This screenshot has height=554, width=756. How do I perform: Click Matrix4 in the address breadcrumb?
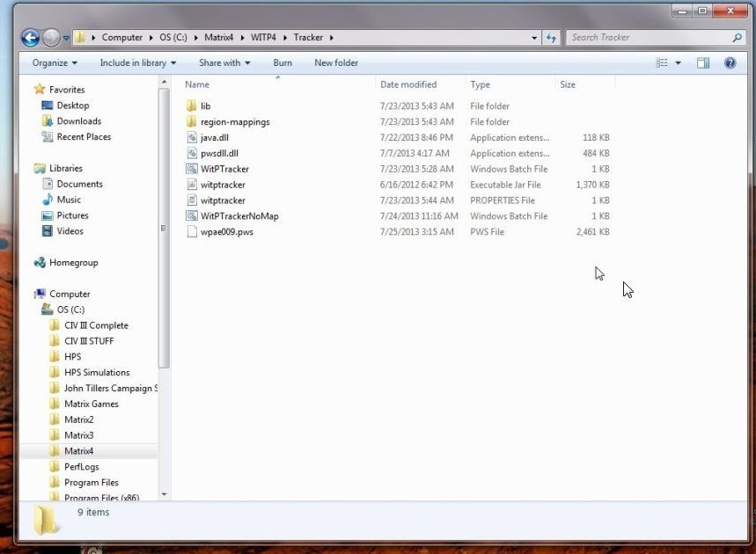pos(219,38)
